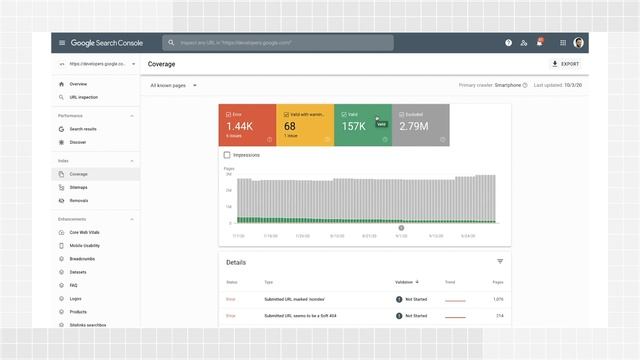Open the 'Submitted URL seems to be a Soft 404' row
The width and height of the screenshot is (640, 360).
[x=364, y=316]
